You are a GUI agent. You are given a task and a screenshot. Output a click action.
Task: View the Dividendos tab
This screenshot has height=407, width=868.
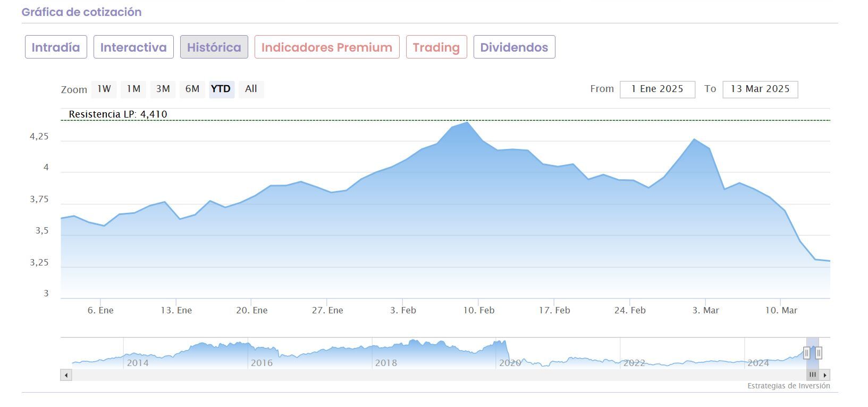514,47
